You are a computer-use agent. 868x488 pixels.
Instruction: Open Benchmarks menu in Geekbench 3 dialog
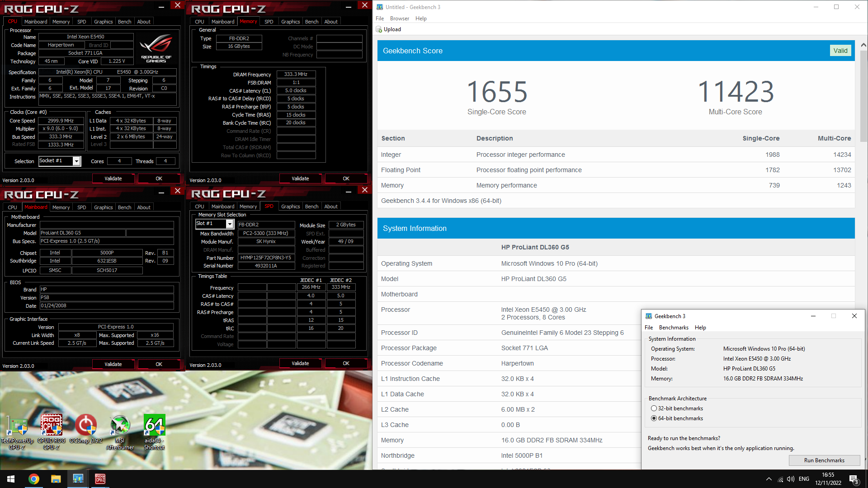coord(674,328)
